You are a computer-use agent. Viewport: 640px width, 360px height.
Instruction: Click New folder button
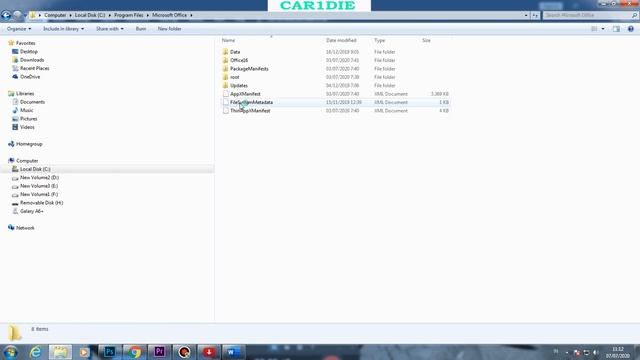click(169, 29)
